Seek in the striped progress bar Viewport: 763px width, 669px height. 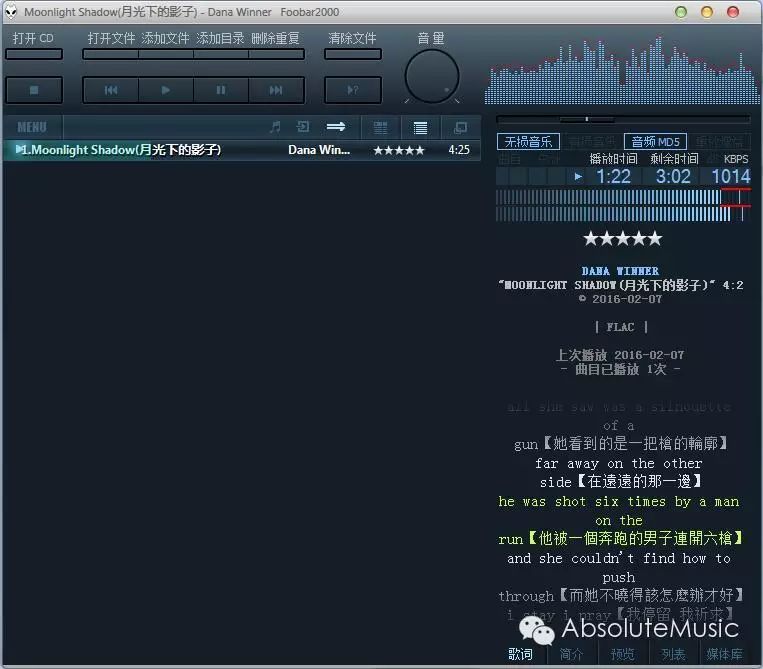[x=623, y=205]
